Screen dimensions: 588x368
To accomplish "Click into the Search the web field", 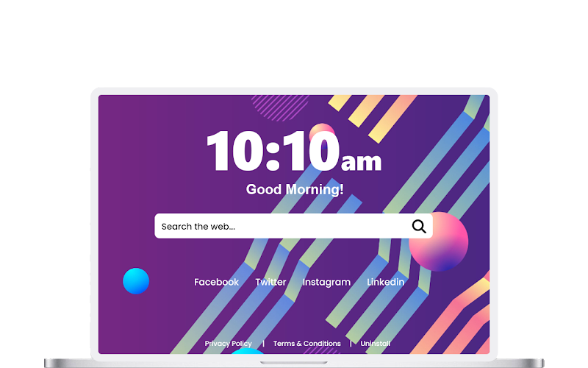I will coord(293,226).
